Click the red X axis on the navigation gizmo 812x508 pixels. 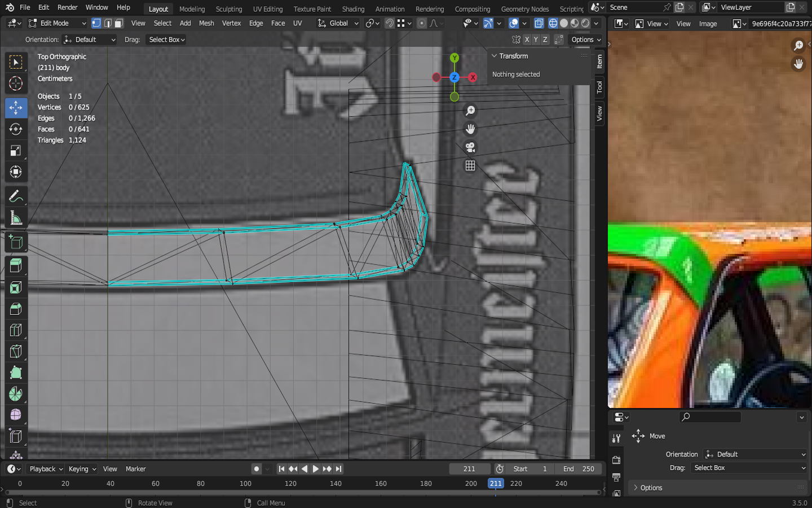click(473, 77)
